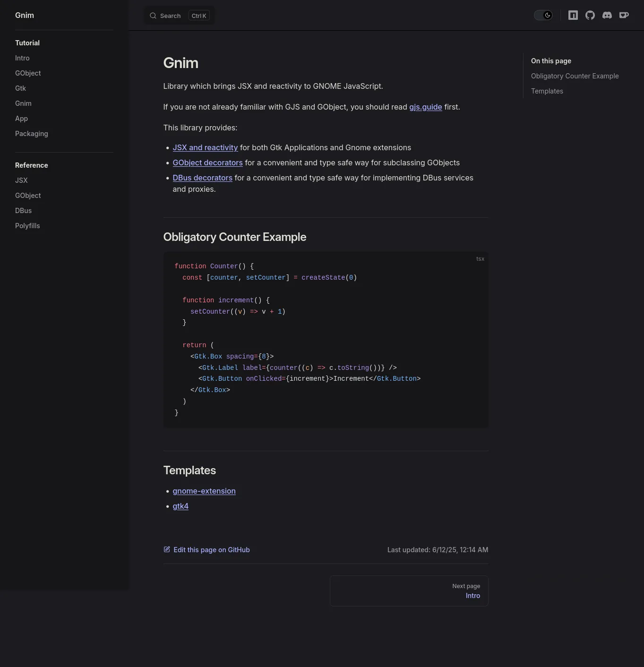Open the npm package link icon
Viewport: 644px width, 667px height.
[x=573, y=15]
